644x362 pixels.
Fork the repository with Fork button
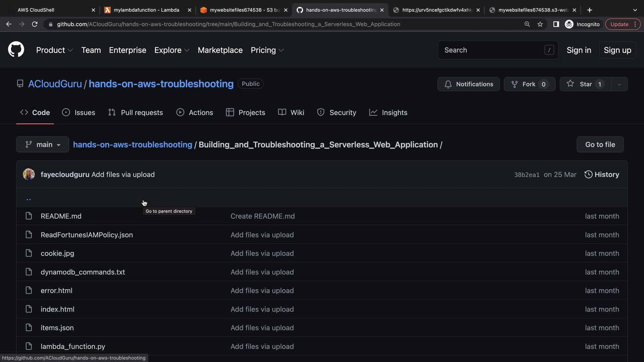(x=529, y=84)
